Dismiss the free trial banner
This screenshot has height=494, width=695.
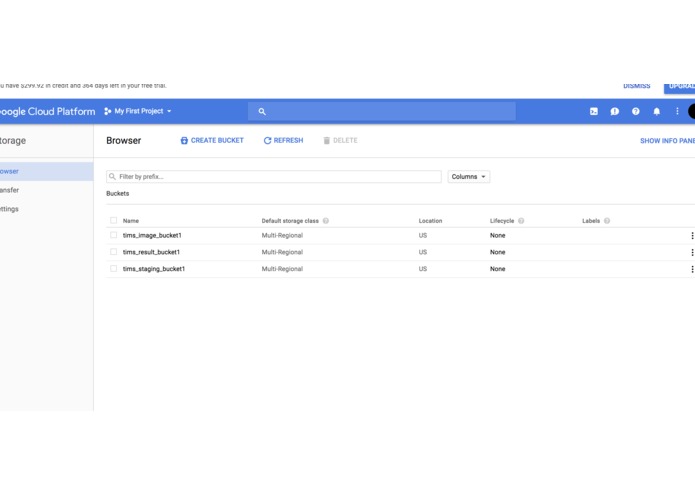(636, 86)
